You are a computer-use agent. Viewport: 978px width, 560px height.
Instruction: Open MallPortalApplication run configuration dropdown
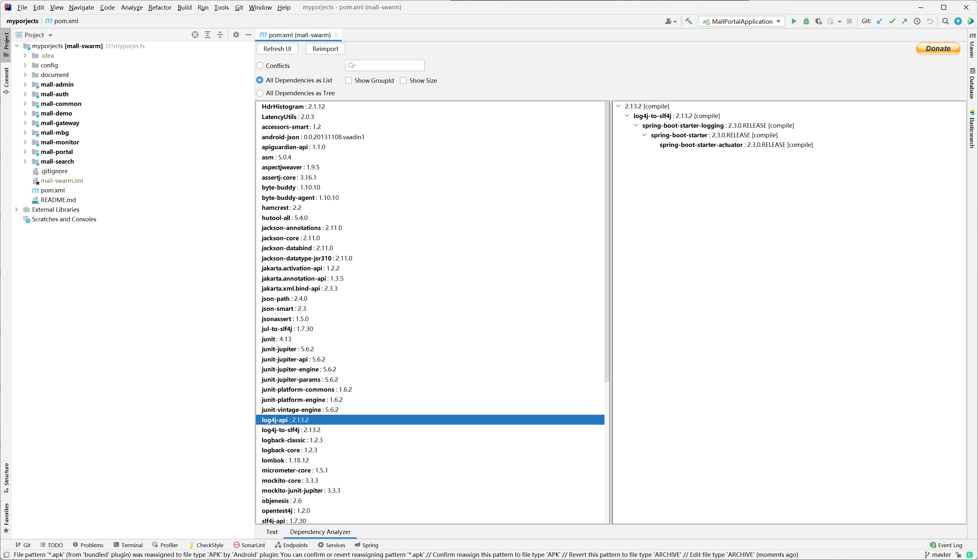click(742, 21)
